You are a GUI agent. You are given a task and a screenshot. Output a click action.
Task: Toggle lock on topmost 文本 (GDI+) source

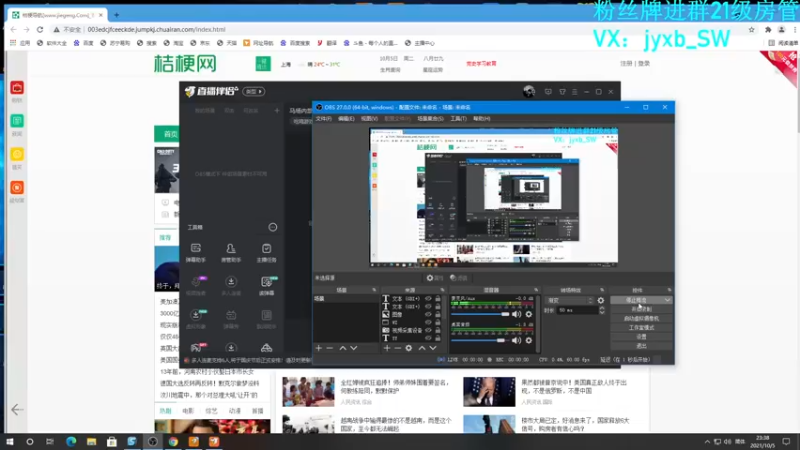tap(438, 299)
